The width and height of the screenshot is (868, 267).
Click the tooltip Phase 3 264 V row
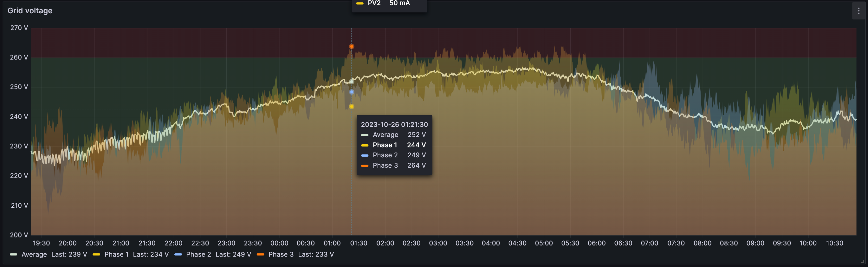point(394,166)
